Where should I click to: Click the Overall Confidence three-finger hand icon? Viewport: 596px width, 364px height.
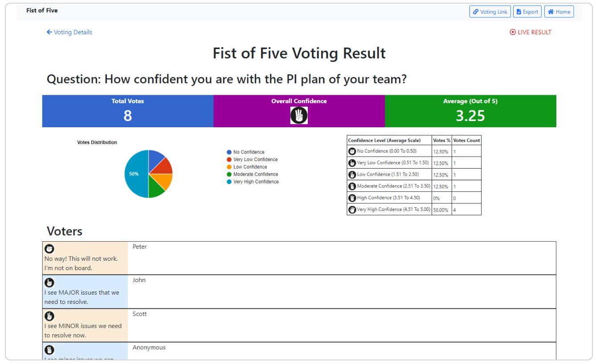299,116
